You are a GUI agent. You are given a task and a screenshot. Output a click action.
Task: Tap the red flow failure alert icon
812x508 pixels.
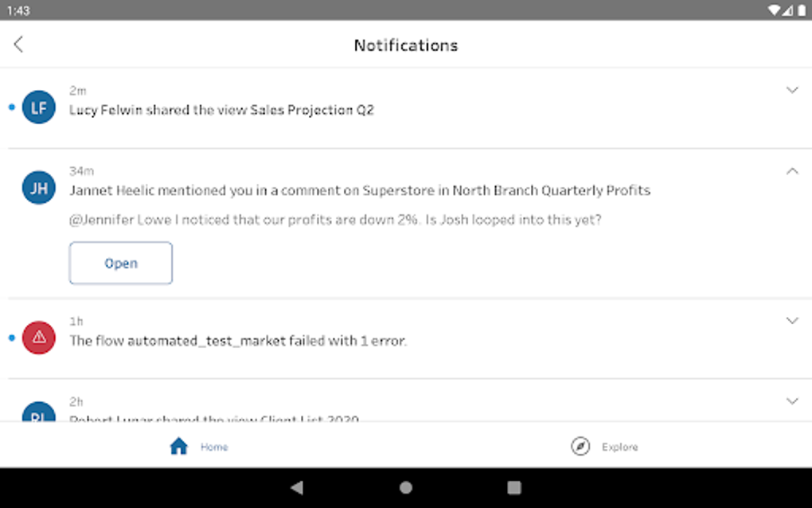tap(38, 338)
